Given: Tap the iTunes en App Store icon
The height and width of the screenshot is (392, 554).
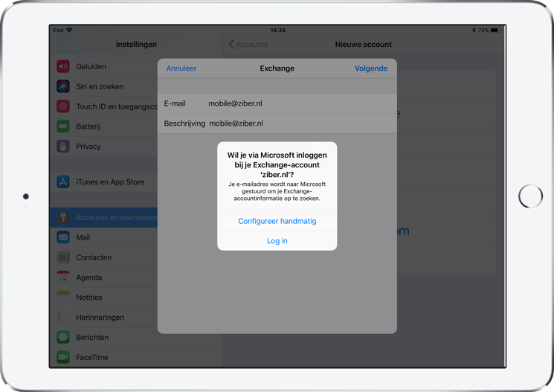Looking at the screenshot, I should pyautogui.click(x=63, y=181).
